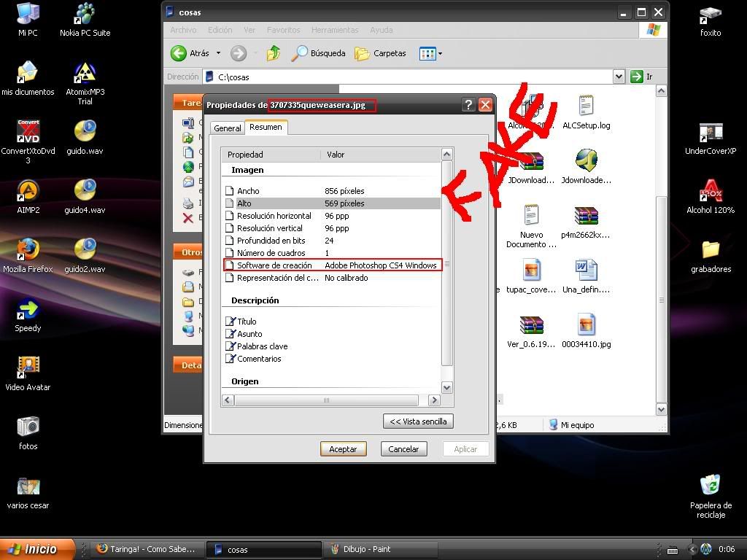Screen dimensions: 747x560
Task: Select Una_defin... Word document in cosas
Action: click(x=586, y=276)
